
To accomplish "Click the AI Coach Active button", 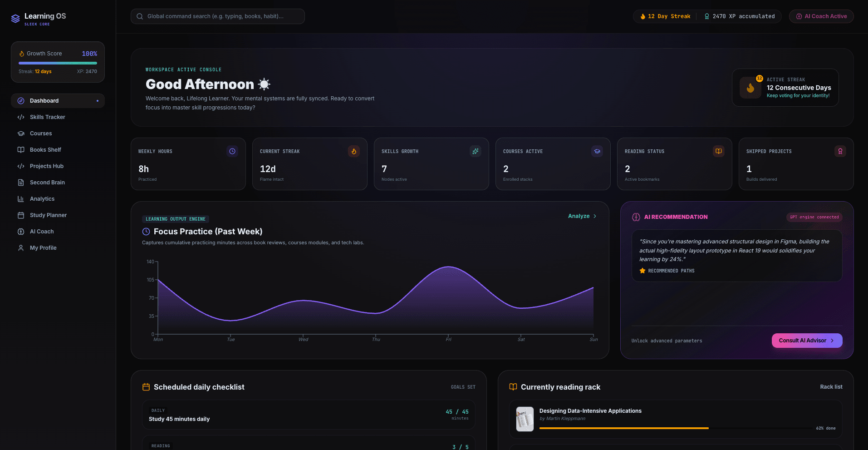I will (x=821, y=16).
